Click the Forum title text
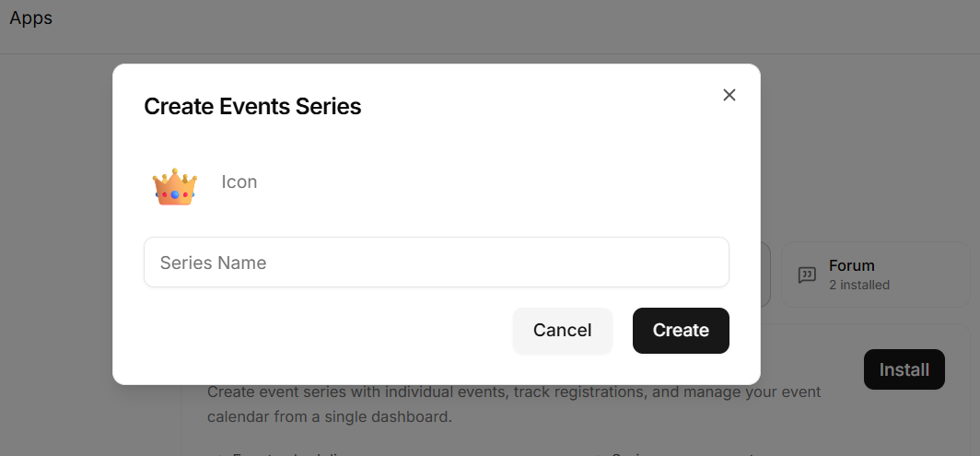Image resolution: width=980 pixels, height=456 pixels. tap(851, 265)
